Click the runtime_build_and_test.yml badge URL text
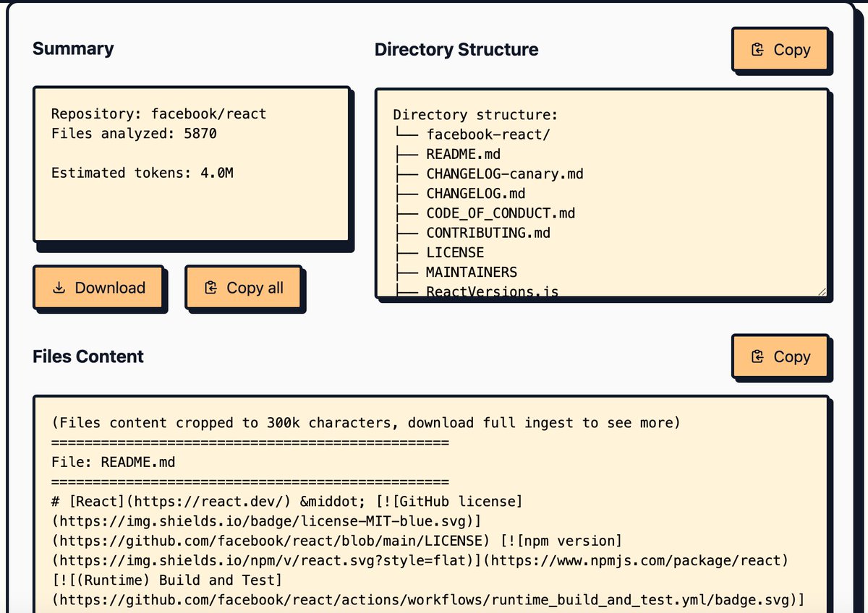This screenshot has height=613, width=868. (x=428, y=599)
